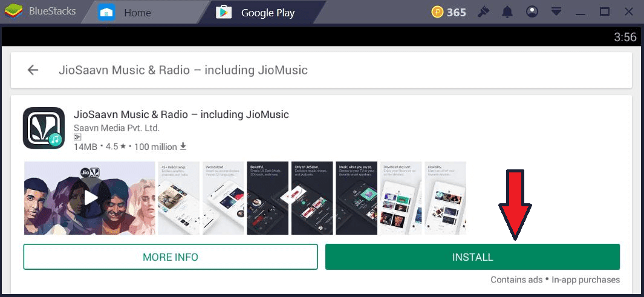Open the 'Download and sync' screenshot
The image size is (644, 297).
point(401,198)
